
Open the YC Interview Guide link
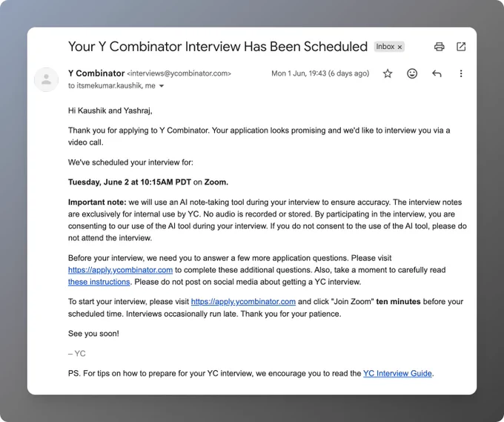[x=397, y=373]
